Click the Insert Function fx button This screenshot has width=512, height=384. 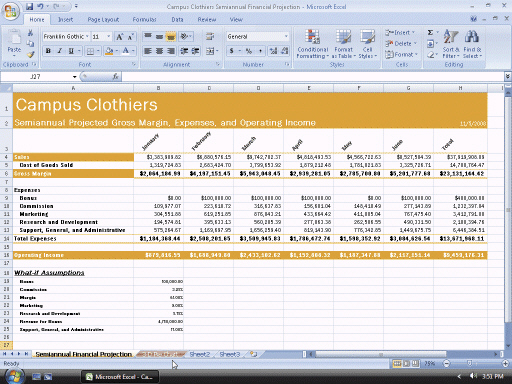115,77
